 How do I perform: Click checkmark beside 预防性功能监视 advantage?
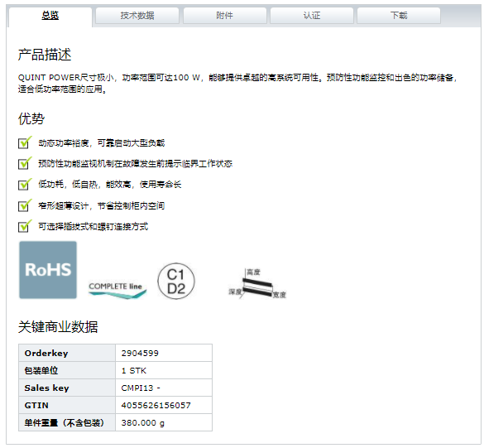[25, 163]
